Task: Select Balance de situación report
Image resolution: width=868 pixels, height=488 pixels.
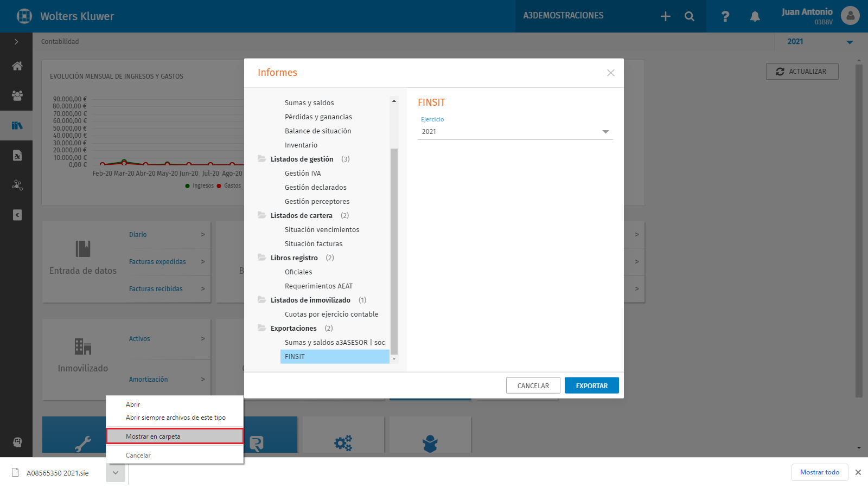Action: [318, 131]
